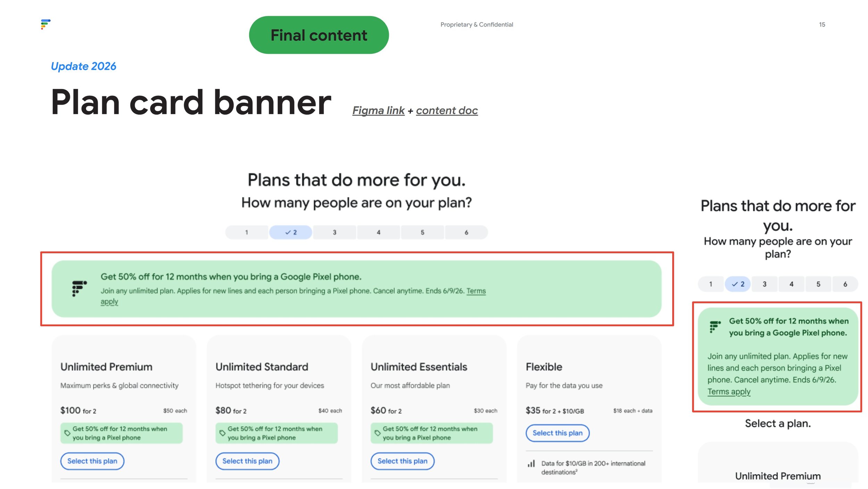Click the tag icon on the Unlimited Essentials promo
Viewport: 868px width, 489px height.
tap(377, 433)
